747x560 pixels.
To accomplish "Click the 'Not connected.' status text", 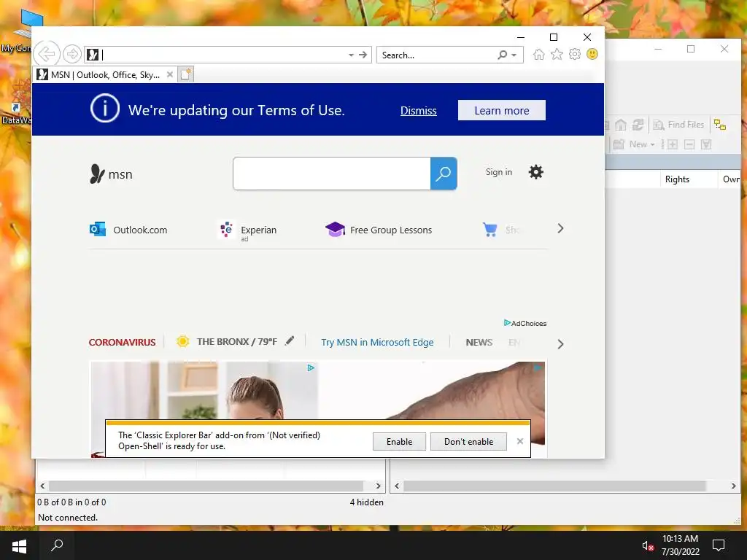I will pos(68,517).
